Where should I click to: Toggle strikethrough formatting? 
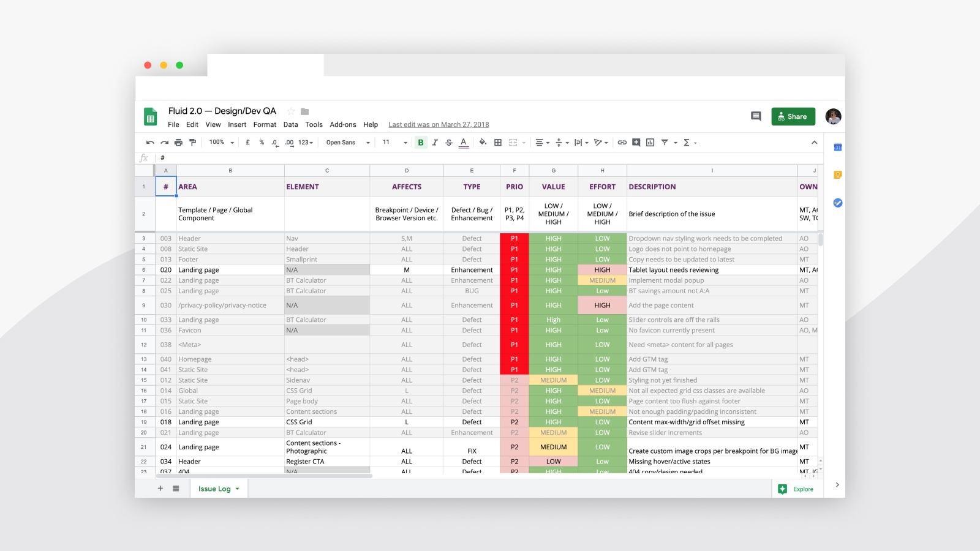449,143
